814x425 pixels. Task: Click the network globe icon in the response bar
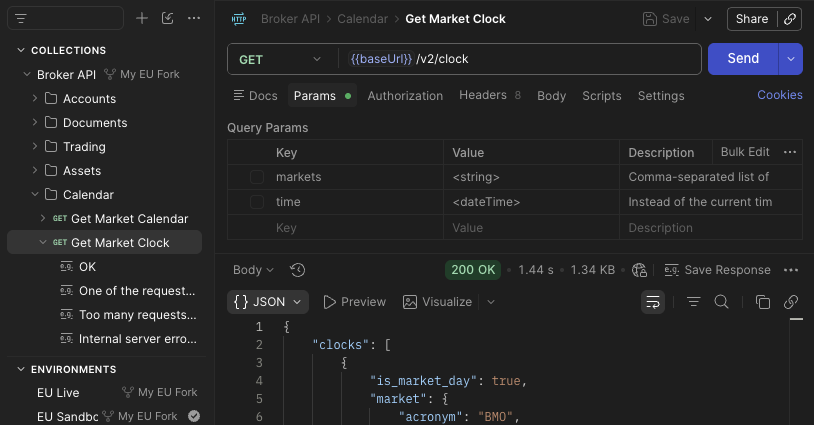639,270
